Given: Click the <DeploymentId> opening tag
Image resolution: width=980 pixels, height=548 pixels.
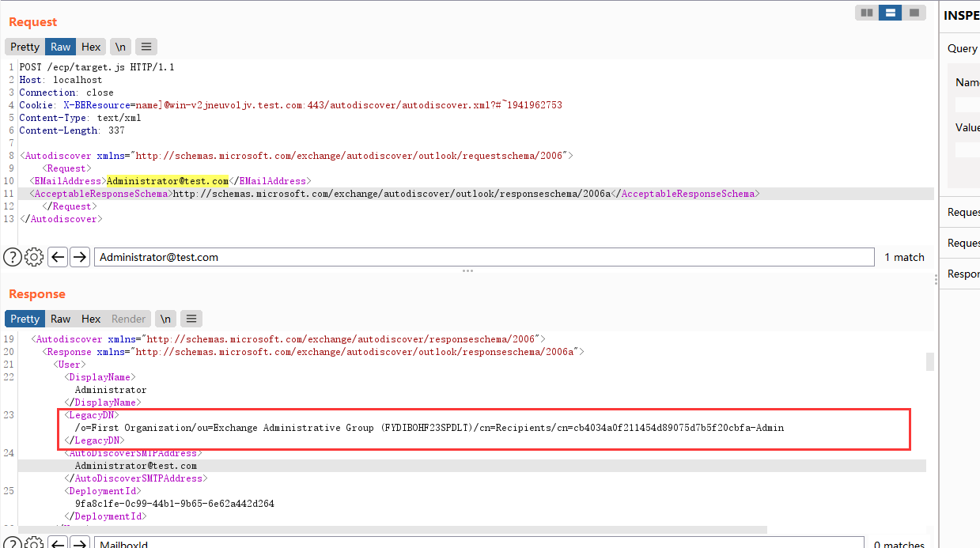Looking at the screenshot, I should click(102, 491).
